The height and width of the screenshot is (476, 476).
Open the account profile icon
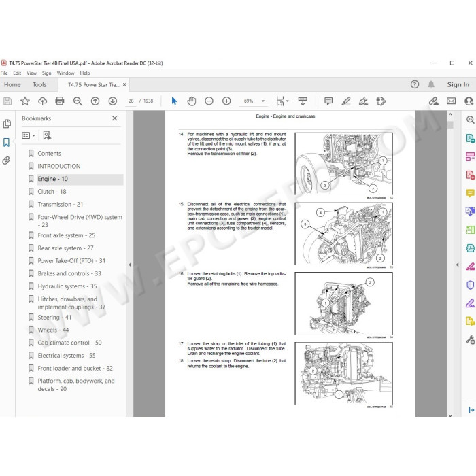(x=469, y=101)
